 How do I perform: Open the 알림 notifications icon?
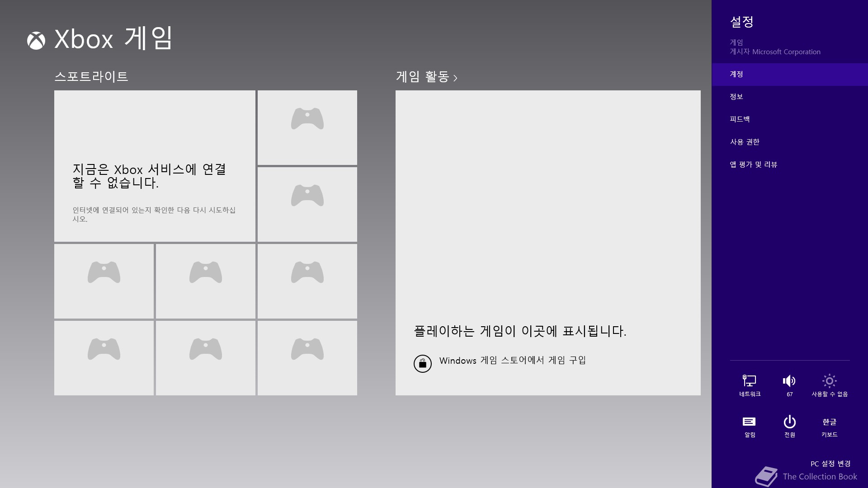[x=750, y=427]
